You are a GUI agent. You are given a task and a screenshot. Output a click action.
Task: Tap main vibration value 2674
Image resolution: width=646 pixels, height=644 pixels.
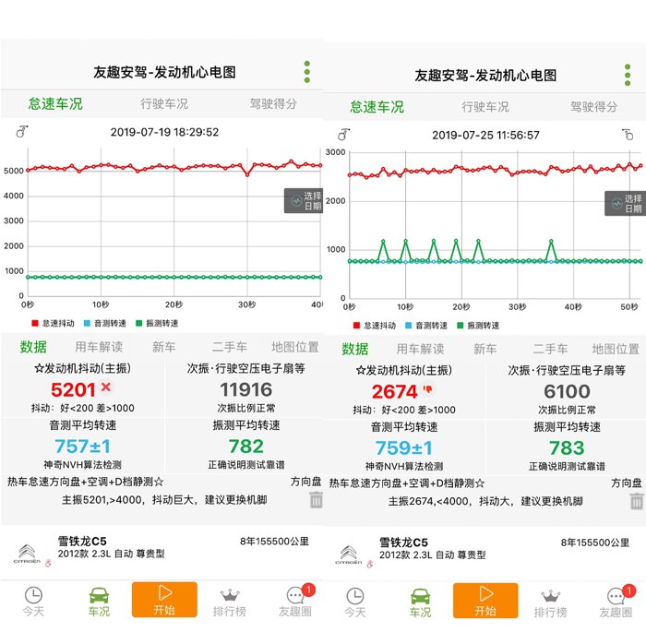click(x=395, y=391)
